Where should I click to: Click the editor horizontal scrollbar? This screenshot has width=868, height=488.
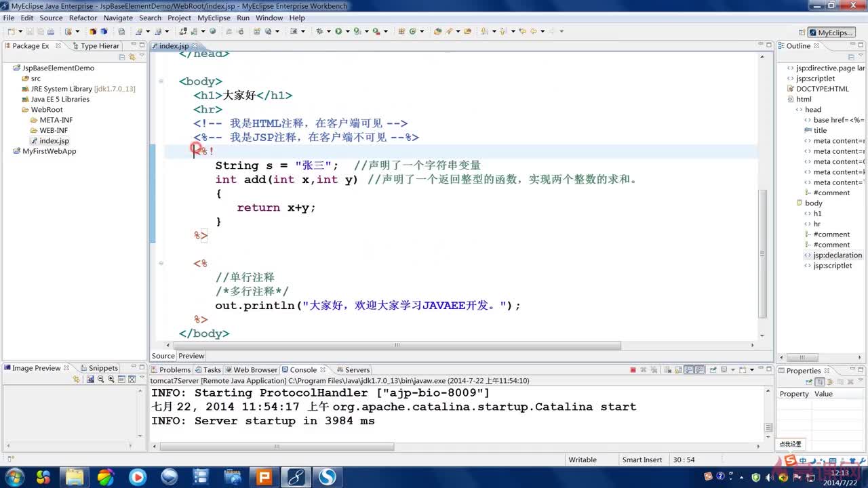tap(397, 345)
